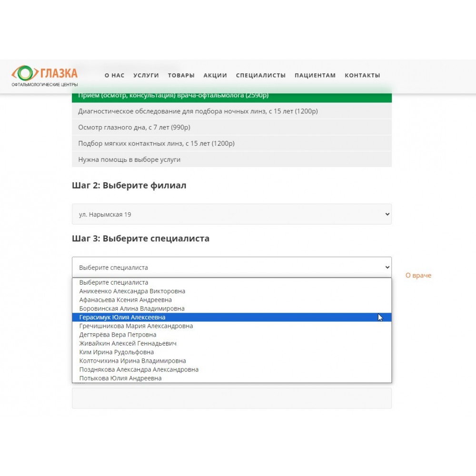Go to ТОВАРЫ section

tap(181, 75)
